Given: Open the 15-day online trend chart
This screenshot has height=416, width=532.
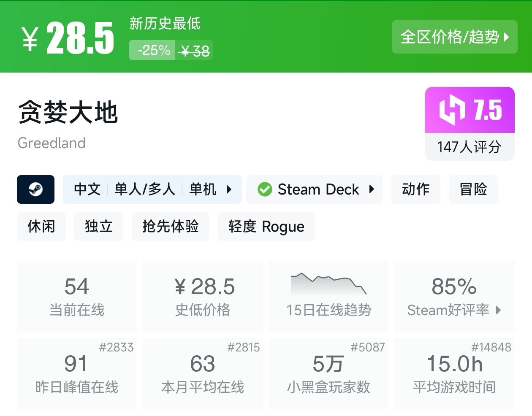Looking at the screenshot, I should pos(328,284).
